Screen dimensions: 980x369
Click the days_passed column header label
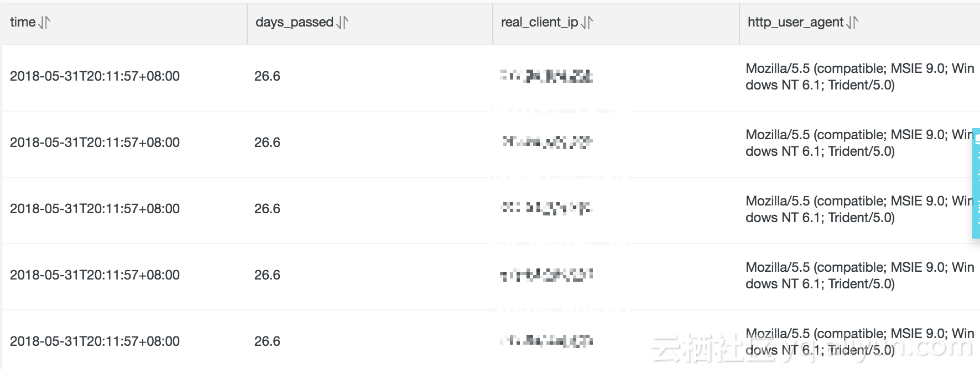294,23
